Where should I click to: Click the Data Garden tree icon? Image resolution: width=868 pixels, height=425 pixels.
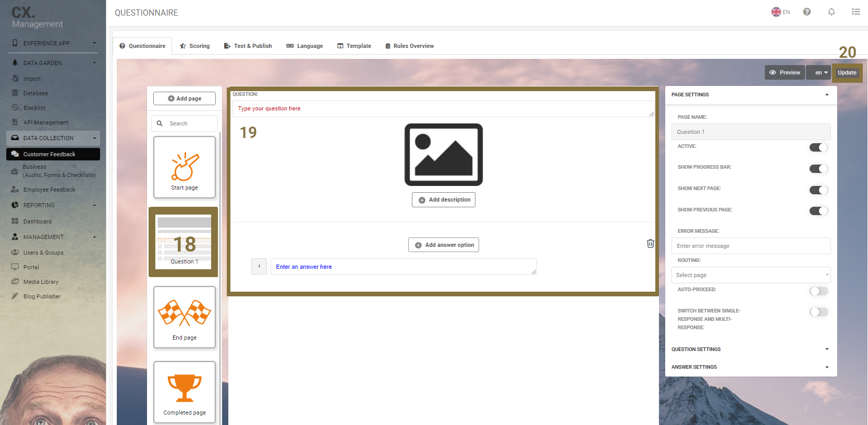pyautogui.click(x=15, y=63)
